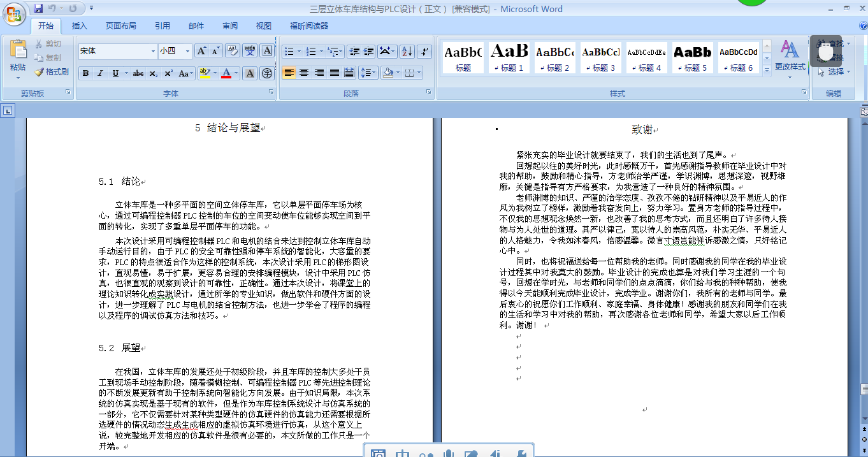Save the document from quick access toolbar
Screen dimensions: 868x457
(38, 8)
